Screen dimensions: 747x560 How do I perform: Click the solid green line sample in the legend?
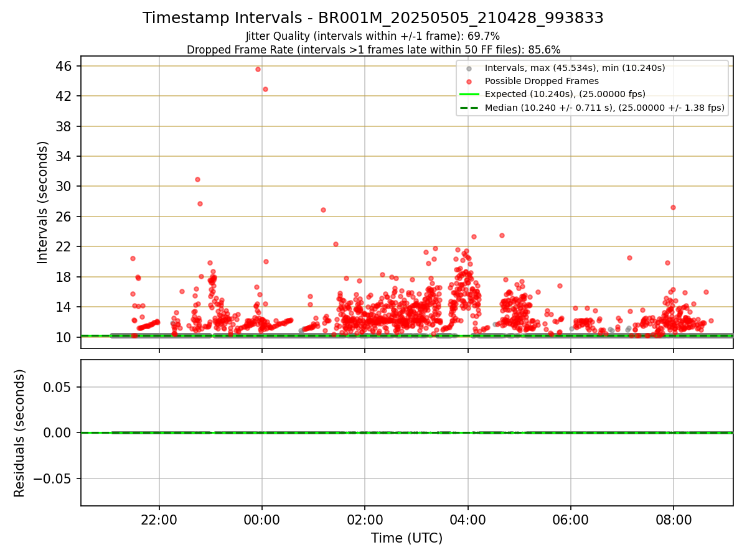[x=469, y=94]
